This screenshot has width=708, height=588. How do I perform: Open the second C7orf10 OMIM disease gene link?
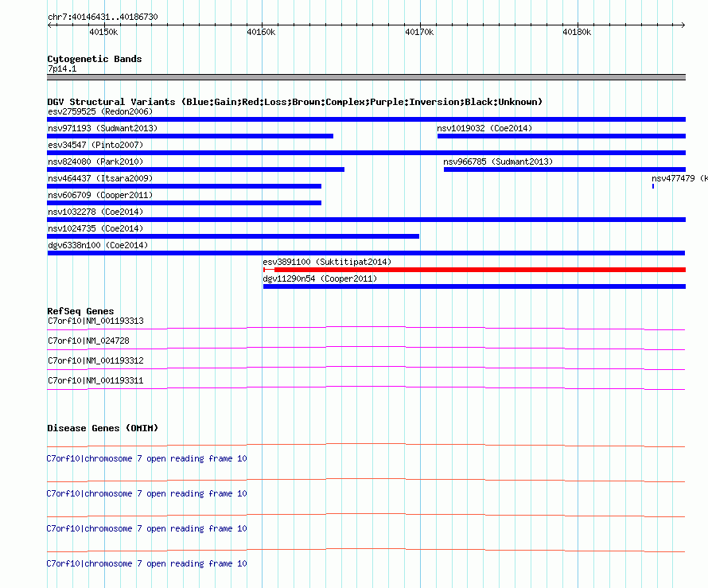click(146, 493)
